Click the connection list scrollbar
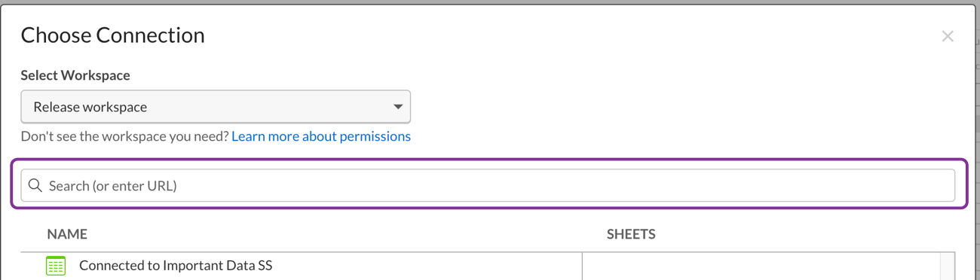Screen dimensions: 980x280 pos(948,266)
